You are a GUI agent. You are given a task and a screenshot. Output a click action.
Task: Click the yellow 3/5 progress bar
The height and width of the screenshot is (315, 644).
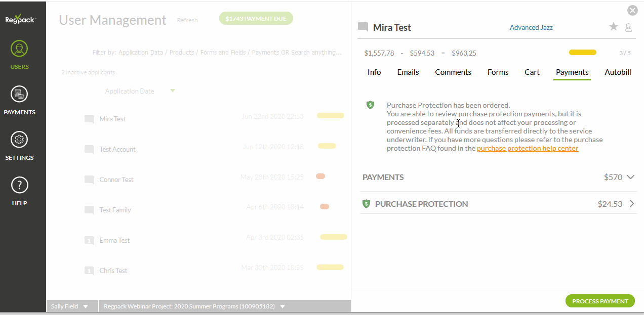click(x=582, y=52)
